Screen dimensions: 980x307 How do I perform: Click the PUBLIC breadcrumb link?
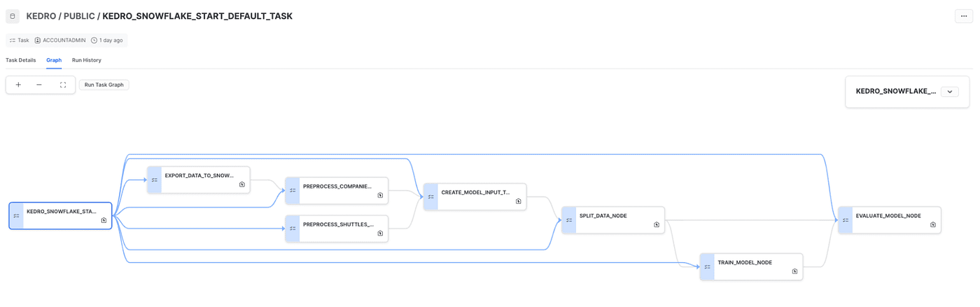click(x=79, y=16)
